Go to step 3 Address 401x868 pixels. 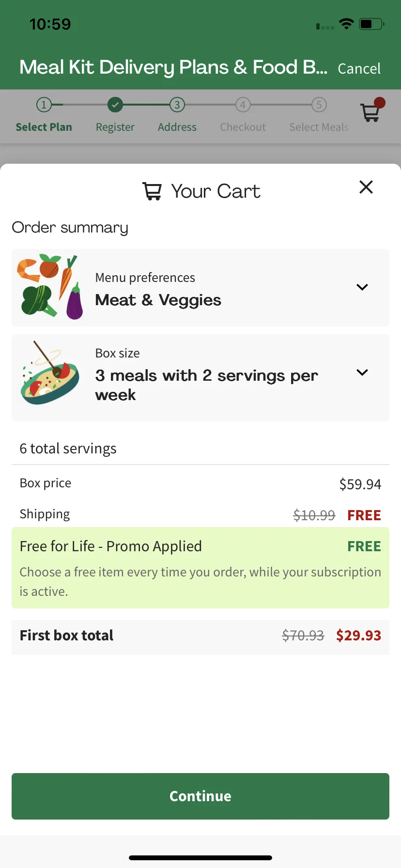(x=177, y=115)
